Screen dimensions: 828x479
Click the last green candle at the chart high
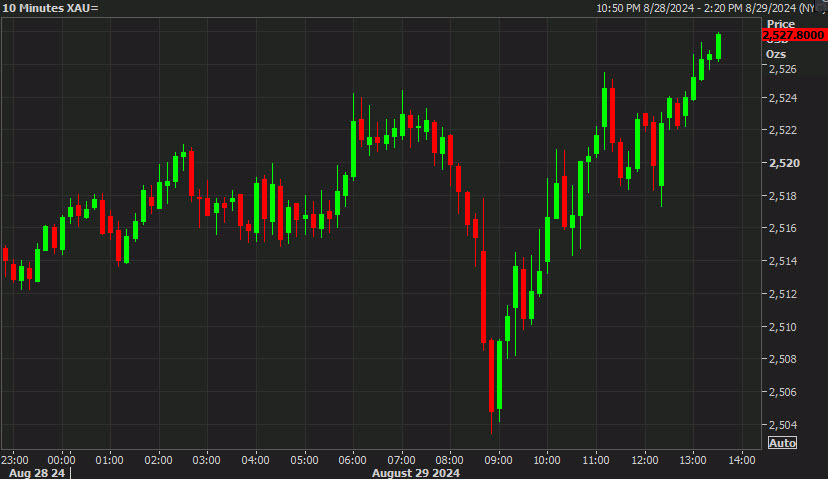tap(719, 46)
